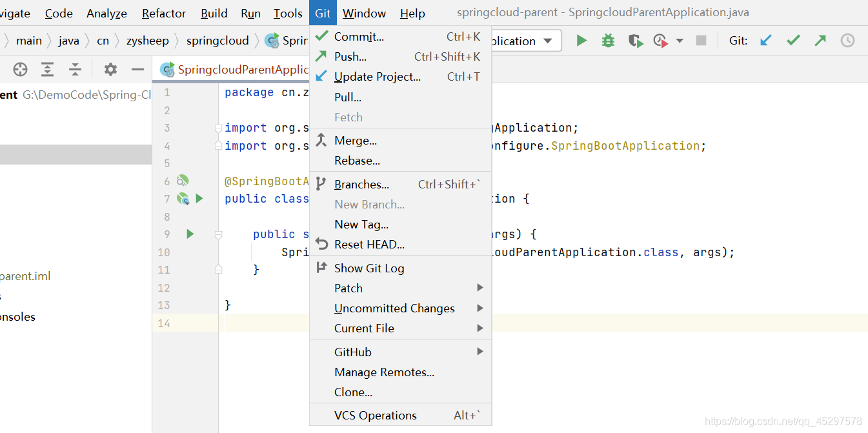Open Git history clock icon
This screenshot has width=868, height=433.
(847, 41)
